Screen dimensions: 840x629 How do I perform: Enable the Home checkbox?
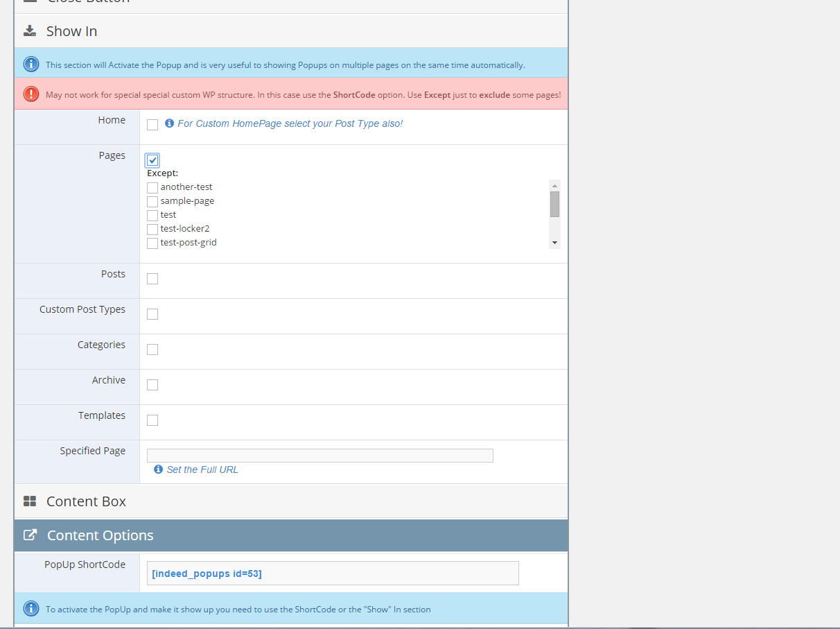[x=152, y=125]
